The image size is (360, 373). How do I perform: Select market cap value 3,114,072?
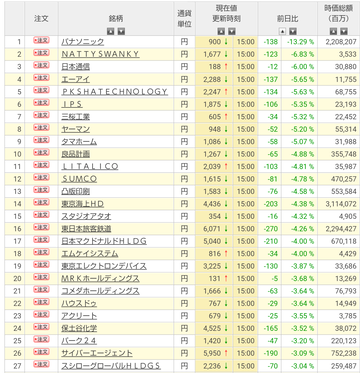(x=340, y=204)
